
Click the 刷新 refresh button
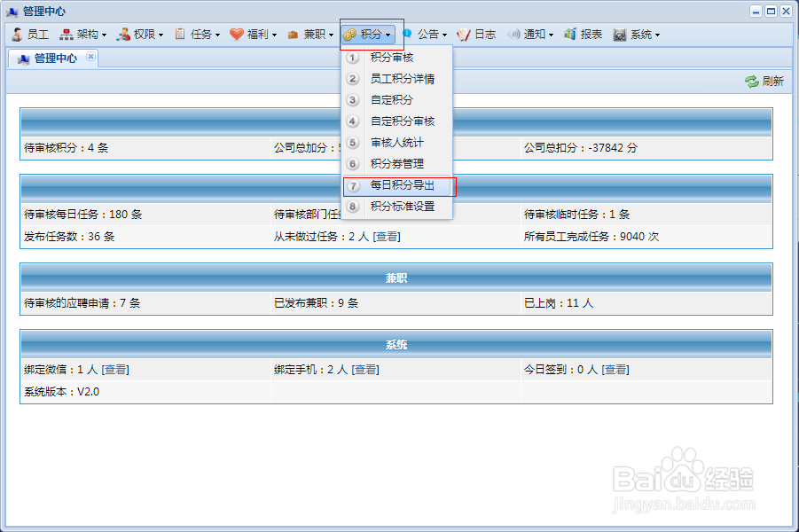pyautogui.click(x=764, y=82)
